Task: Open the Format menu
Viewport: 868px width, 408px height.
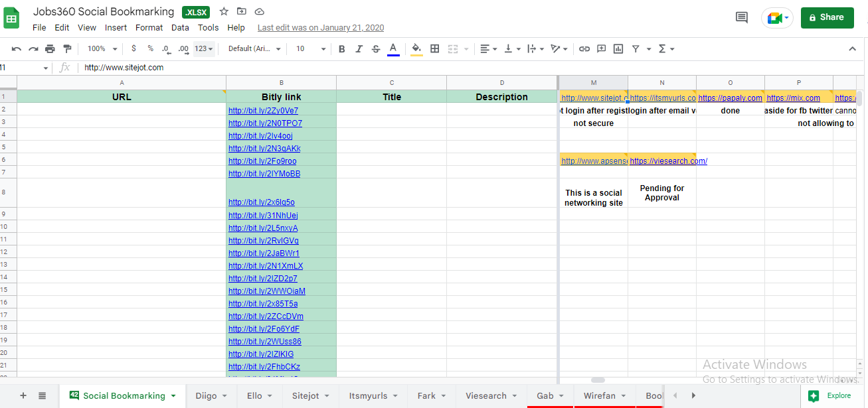Action: (x=149, y=28)
